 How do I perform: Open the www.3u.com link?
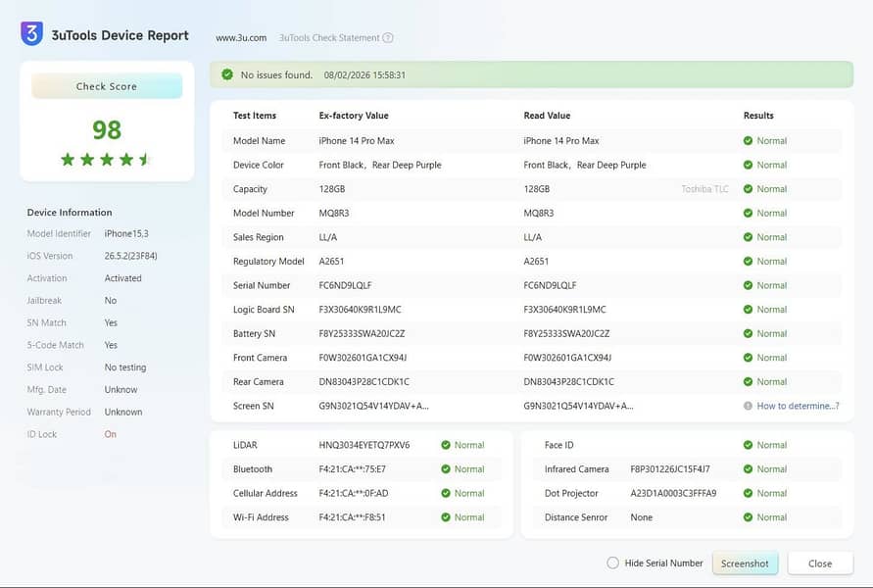(241, 38)
